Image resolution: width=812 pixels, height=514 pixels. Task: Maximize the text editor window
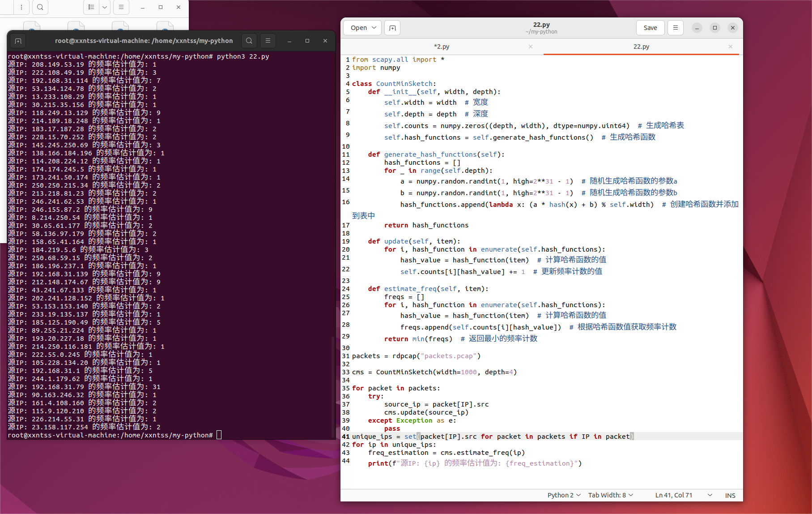715,28
